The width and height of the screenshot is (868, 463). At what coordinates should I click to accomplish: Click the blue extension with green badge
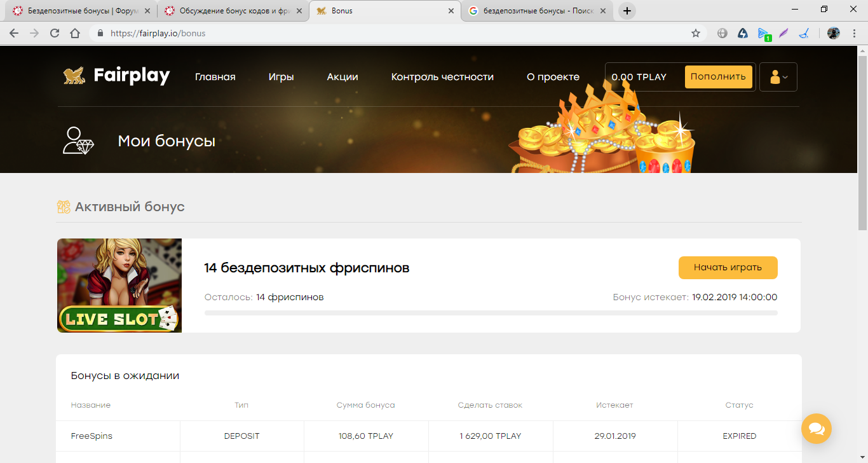[764, 34]
